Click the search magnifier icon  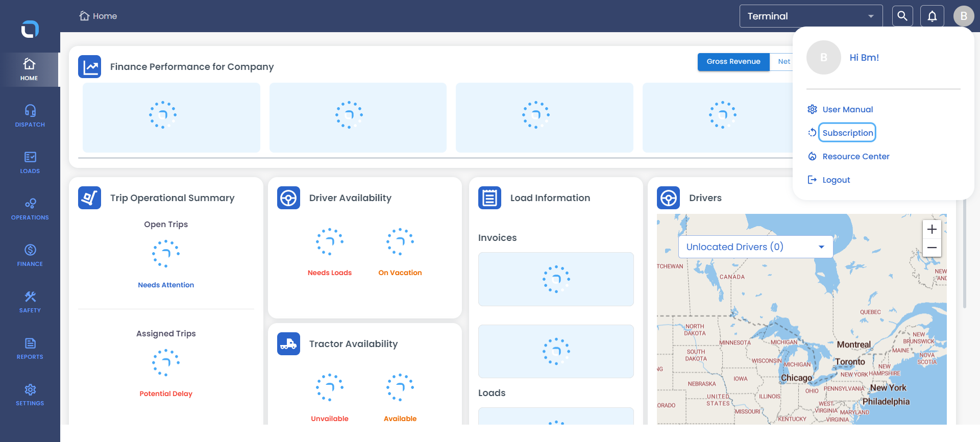[x=902, y=16]
